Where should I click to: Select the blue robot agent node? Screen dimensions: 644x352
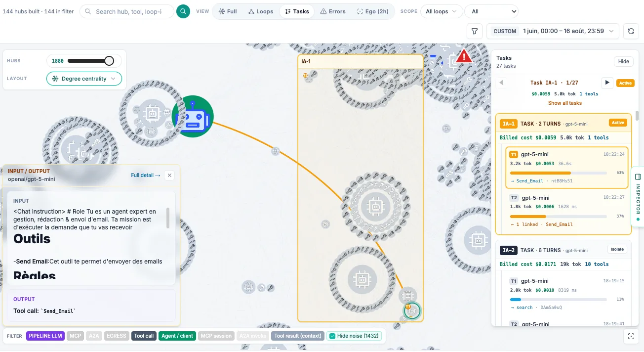[x=193, y=116]
